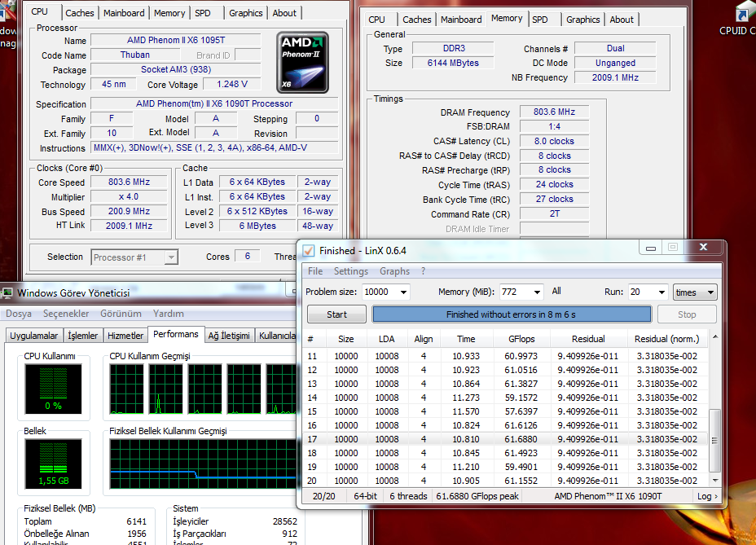The image size is (756, 545).
Task: Click the Time column header in LinX
Action: click(466, 339)
